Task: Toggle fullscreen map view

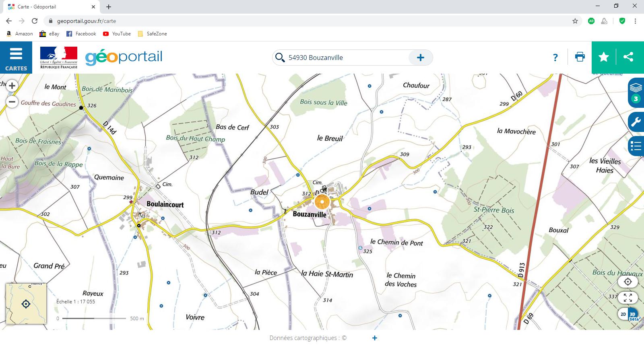Action: (628, 298)
